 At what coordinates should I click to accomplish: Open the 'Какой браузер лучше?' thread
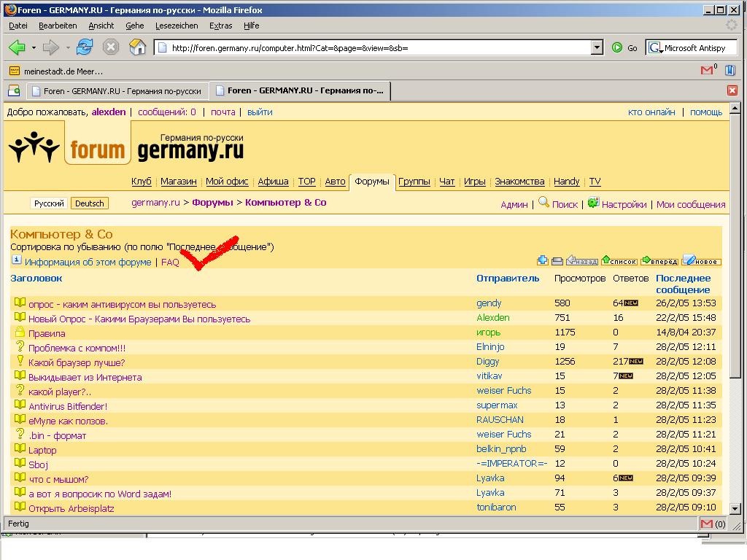tap(77, 362)
